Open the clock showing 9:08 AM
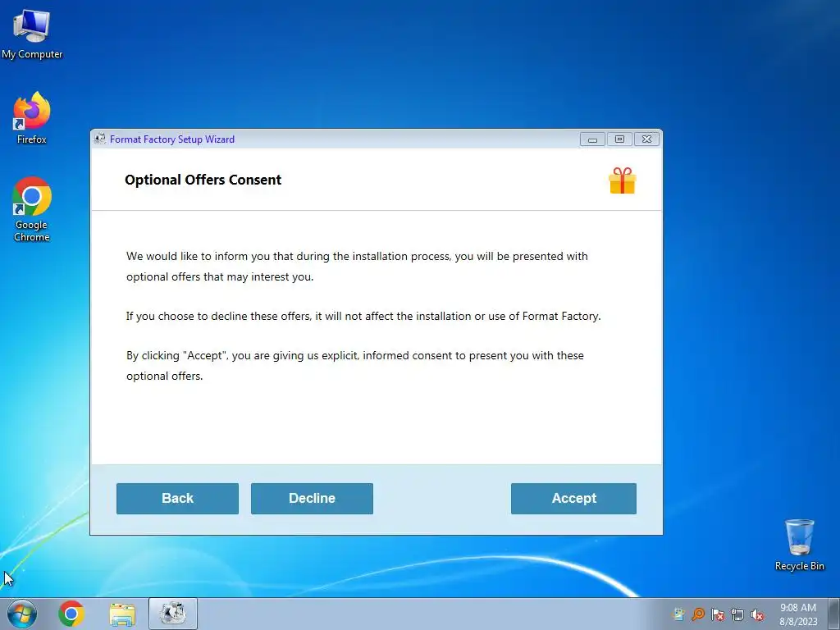This screenshot has height=630, width=840. tap(797, 614)
